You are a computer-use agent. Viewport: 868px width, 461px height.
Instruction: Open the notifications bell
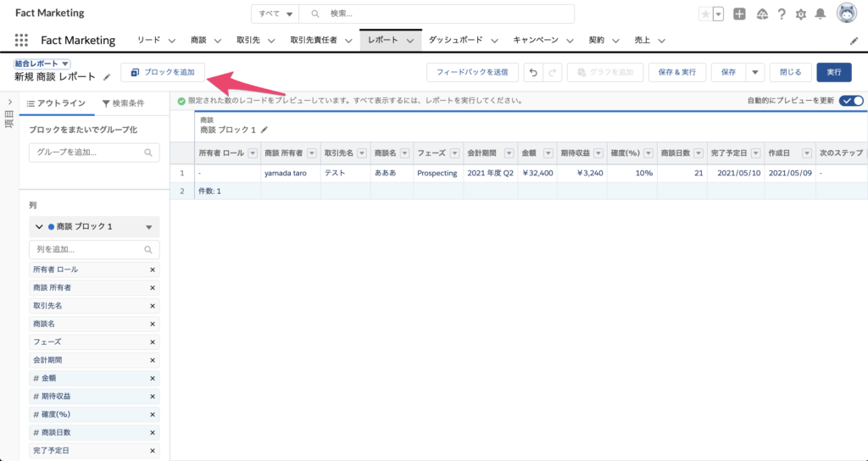[x=821, y=14]
